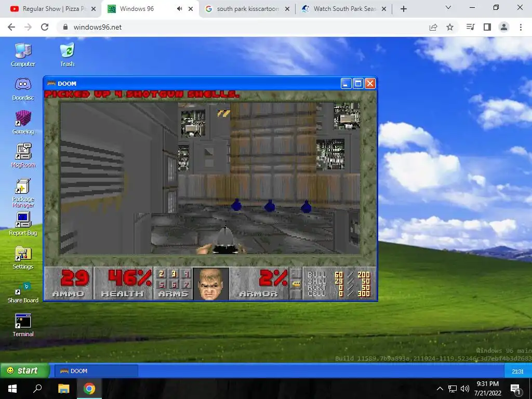Image resolution: width=532 pixels, height=399 pixels.
Task: Open Chrome three-dot menu
Action: point(521,27)
